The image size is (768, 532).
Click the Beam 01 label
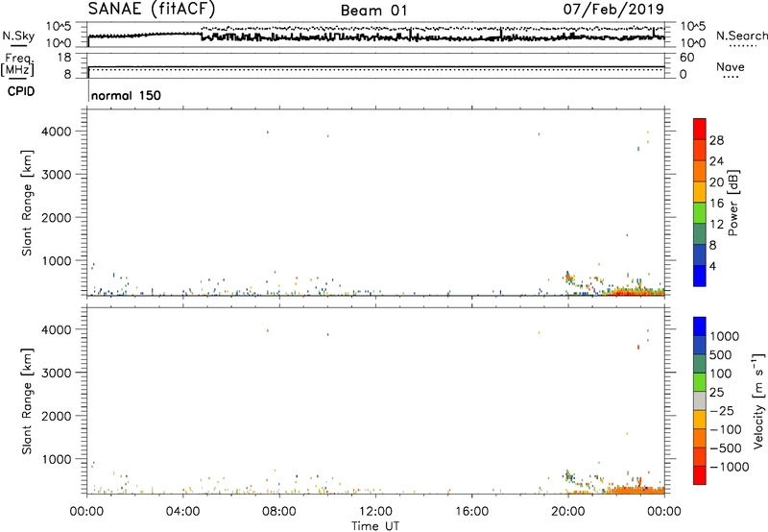tap(373, 11)
